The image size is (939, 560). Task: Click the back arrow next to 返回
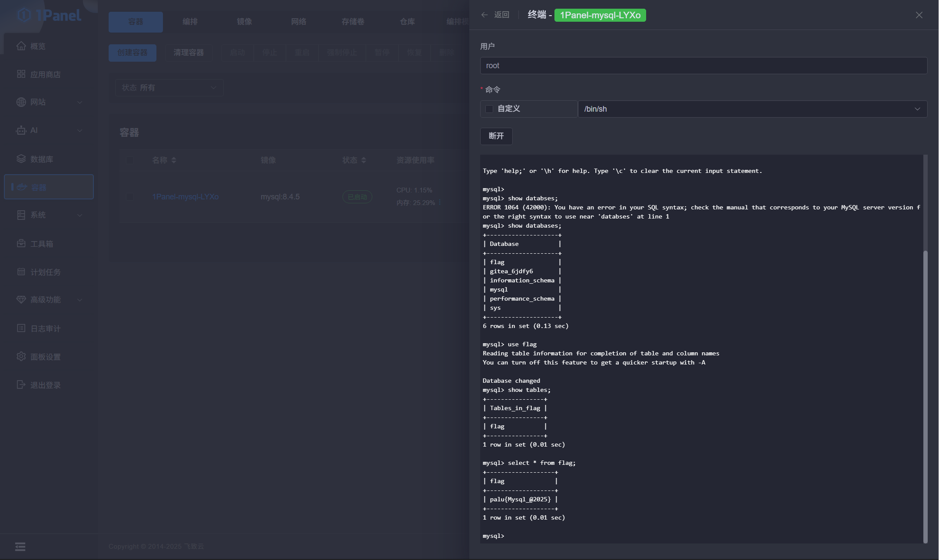(x=484, y=15)
